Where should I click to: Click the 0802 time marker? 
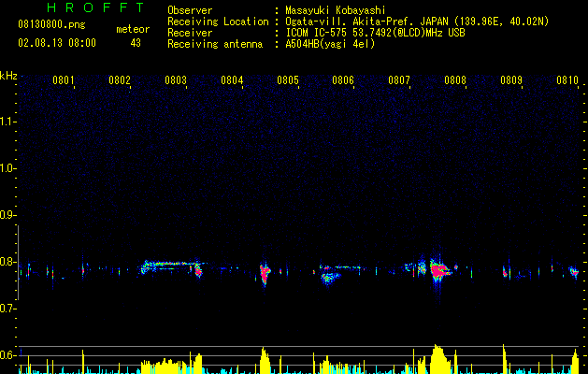120,80
